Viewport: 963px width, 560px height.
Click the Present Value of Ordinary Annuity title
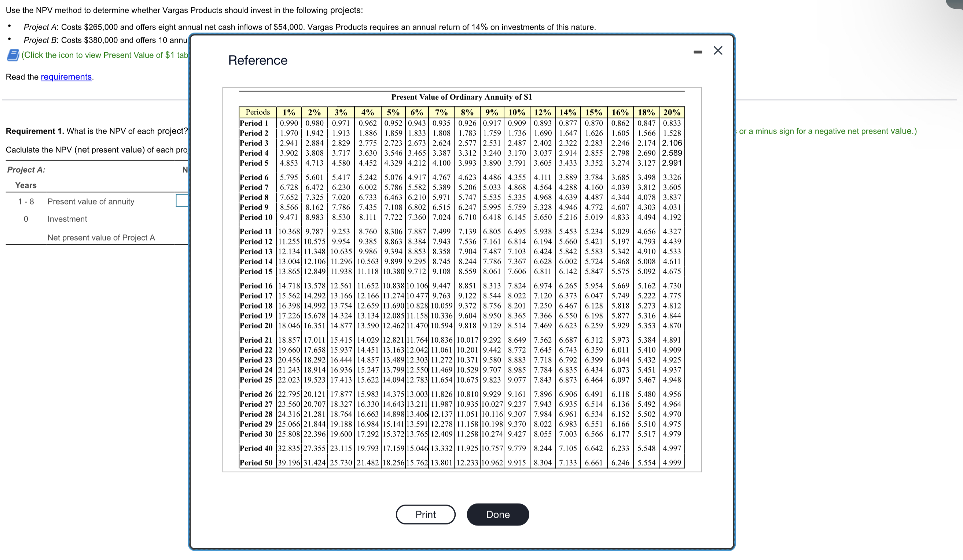pos(461,96)
